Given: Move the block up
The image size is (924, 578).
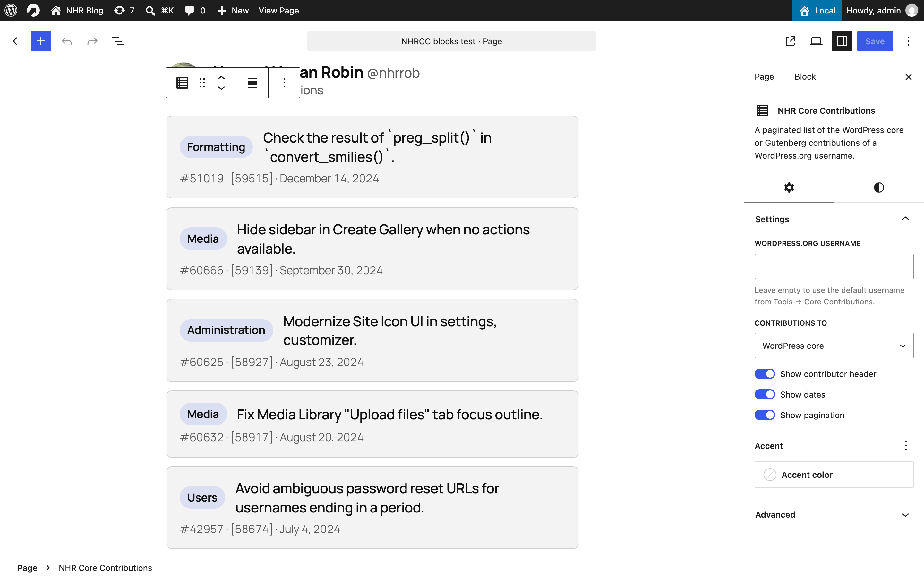Looking at the screenshot, I should coord(221,77).
